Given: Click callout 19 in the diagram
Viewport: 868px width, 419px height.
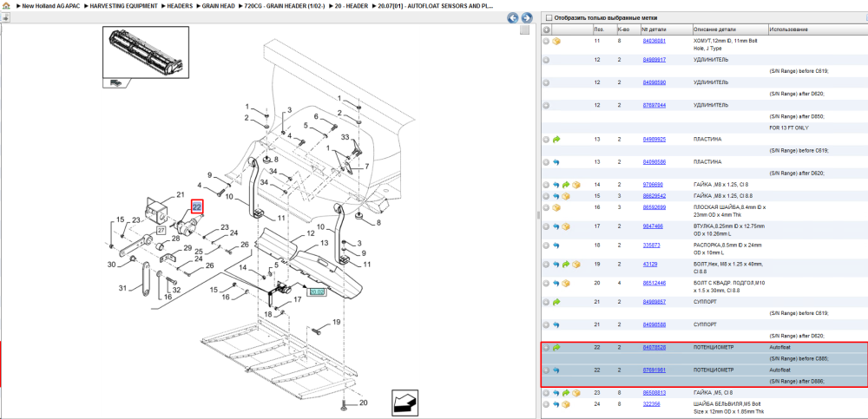Looking at the screenshot, I should (x=336, y=322).
